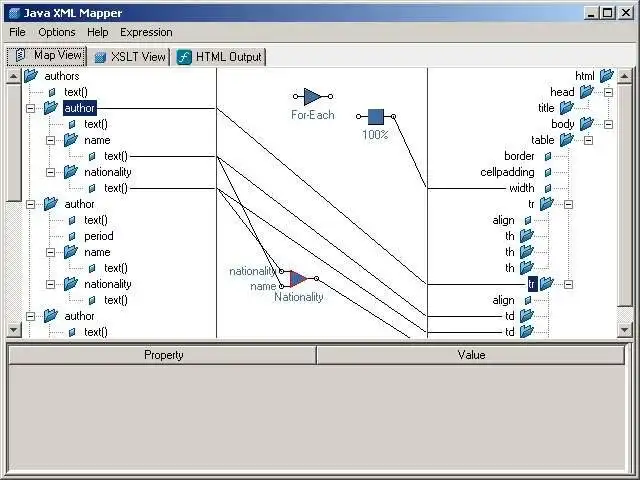Screen dimensions: 640x480
Task: Open the Options menu
Action: pyautogui.click(x=57, y=32)
